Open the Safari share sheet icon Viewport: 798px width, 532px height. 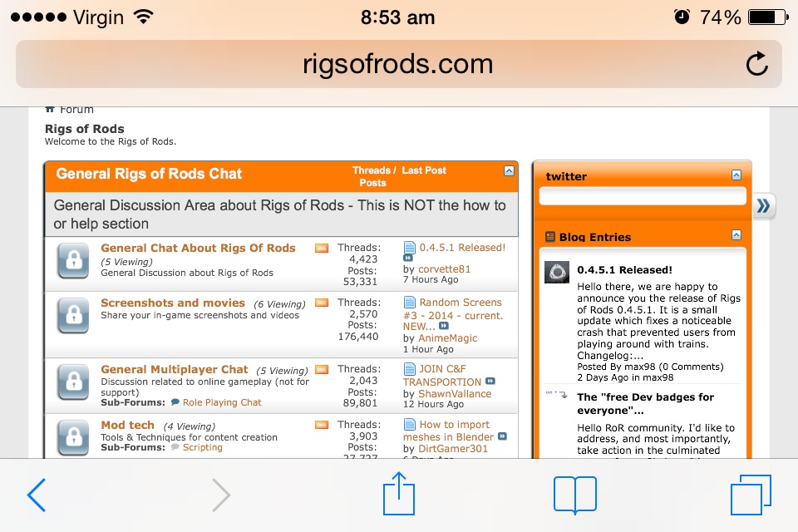click(399, 494)
